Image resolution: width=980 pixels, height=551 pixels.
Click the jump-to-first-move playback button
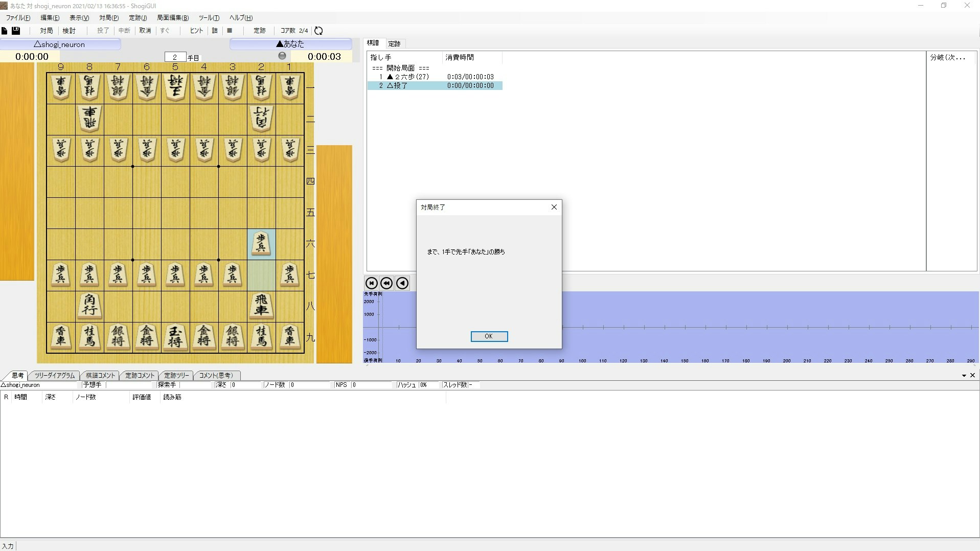[372, 283]
